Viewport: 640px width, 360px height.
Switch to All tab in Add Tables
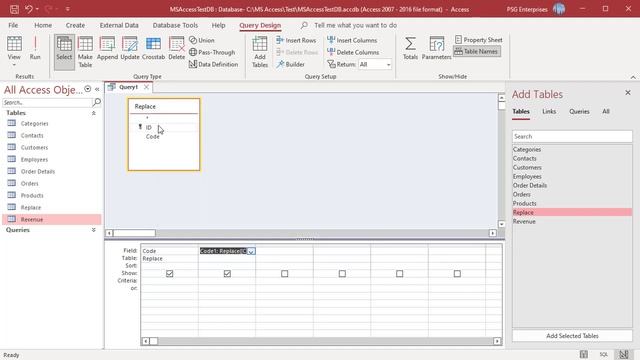tap(606, 111)
